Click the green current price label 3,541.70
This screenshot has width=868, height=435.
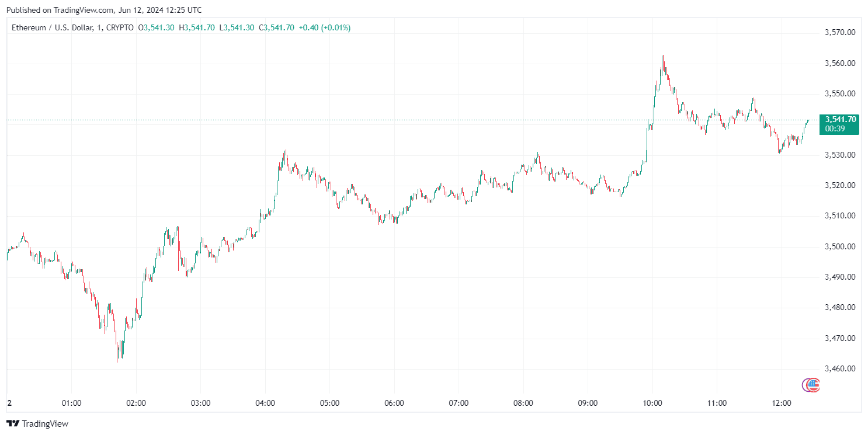click(x=840, y=119)
